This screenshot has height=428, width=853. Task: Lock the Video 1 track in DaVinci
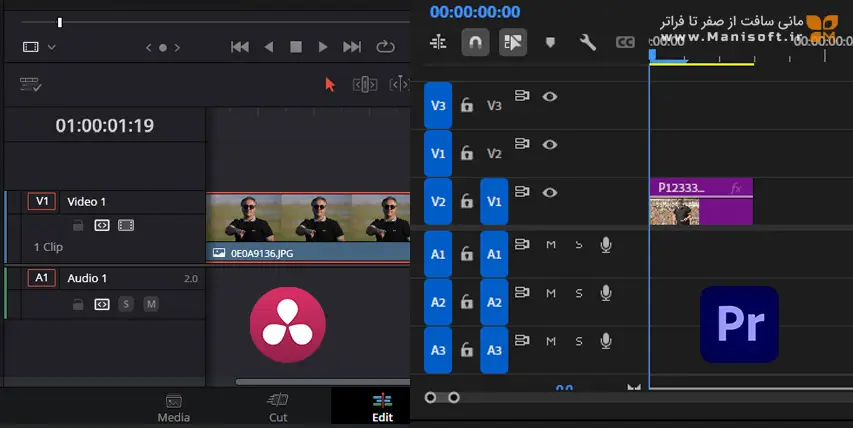tap(78, 225)
